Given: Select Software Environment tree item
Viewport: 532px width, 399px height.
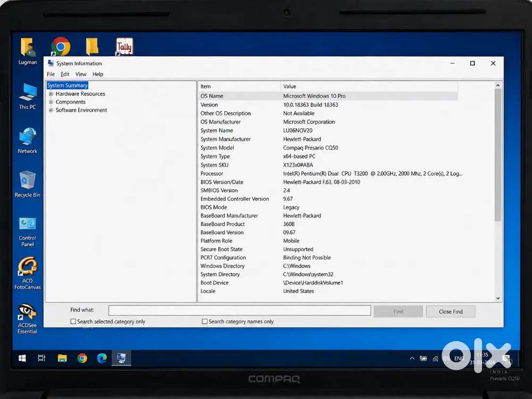Looking at the screenshot, I should tap(81, 110).
